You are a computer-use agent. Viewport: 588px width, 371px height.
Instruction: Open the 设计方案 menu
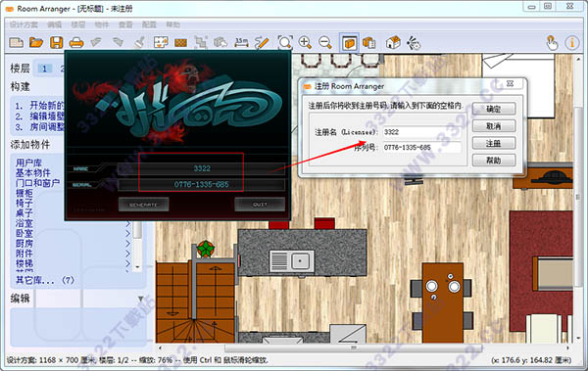click(x=24, y=24)
